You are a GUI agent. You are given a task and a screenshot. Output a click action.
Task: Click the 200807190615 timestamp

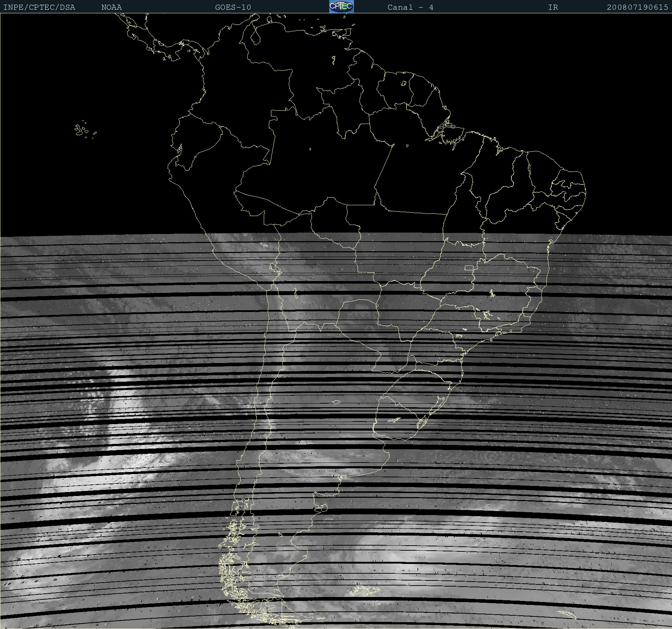coord(637,7)
